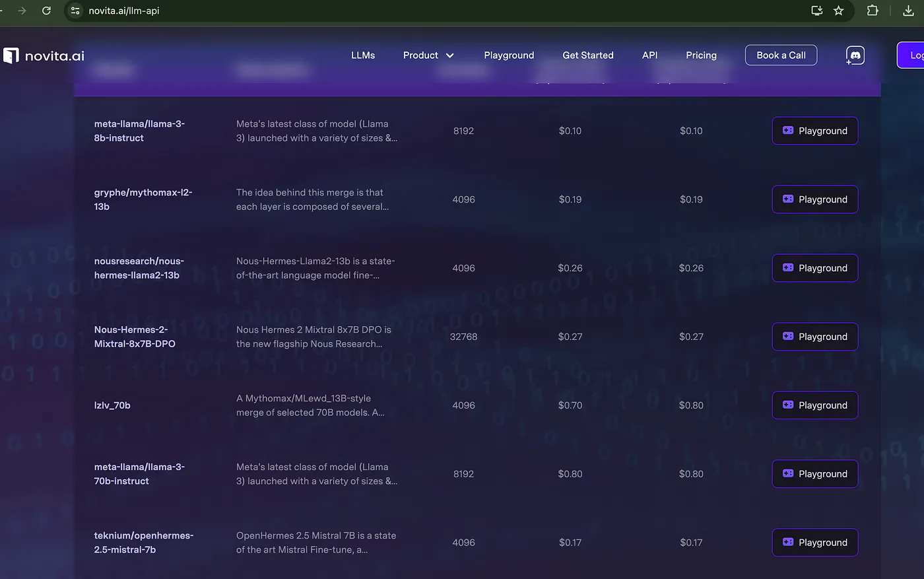Open Playground for meta-llama/llama-3-8b-instruct
This screenshot has height=579, width=924.
[815, 131]
